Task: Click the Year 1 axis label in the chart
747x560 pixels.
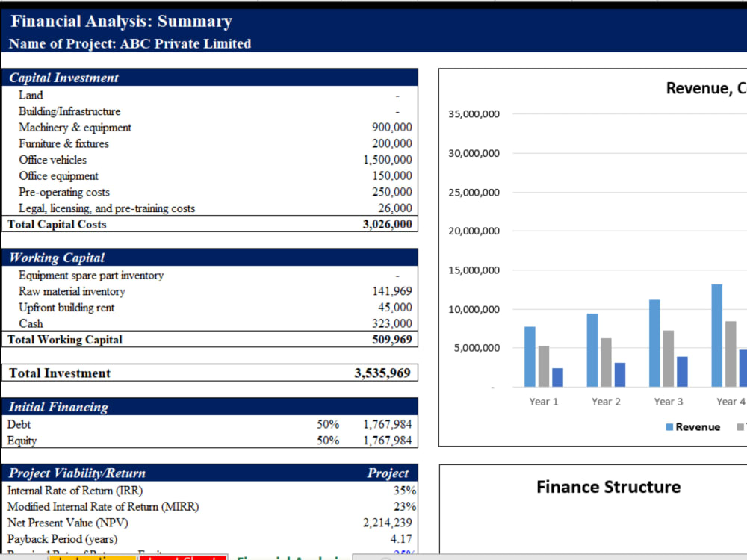Action: pyautogui.click(x=543, y=401)
